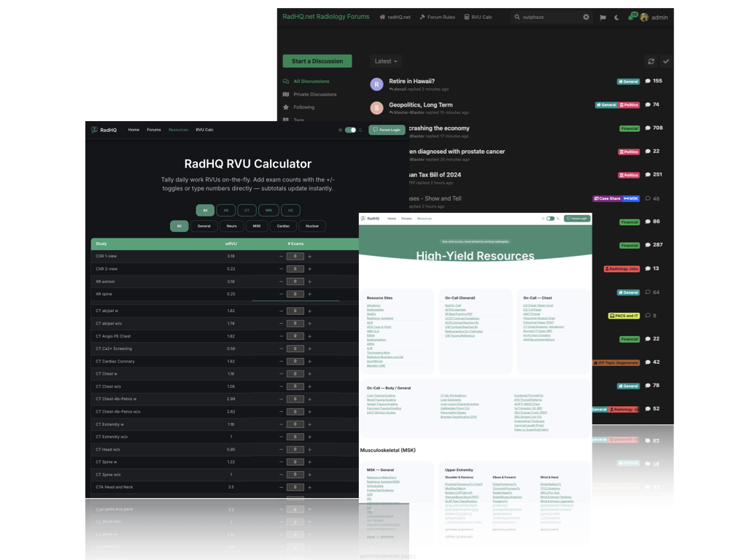747x560 pixels.
Task: Click the minus icon for CT Angio PE Chest
Action: 282,336
